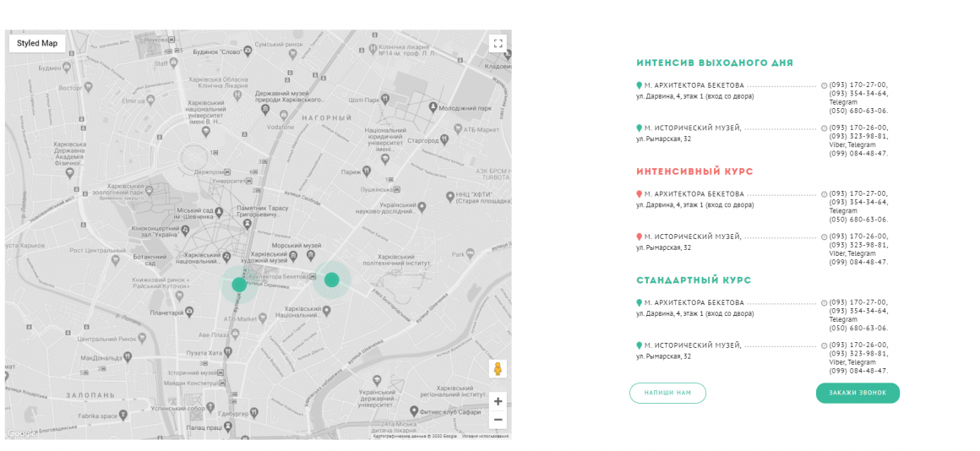Toggle fullscreen view of the map
Image resolution: width=980 pixels, height=451 pixels.
[498, 43]
